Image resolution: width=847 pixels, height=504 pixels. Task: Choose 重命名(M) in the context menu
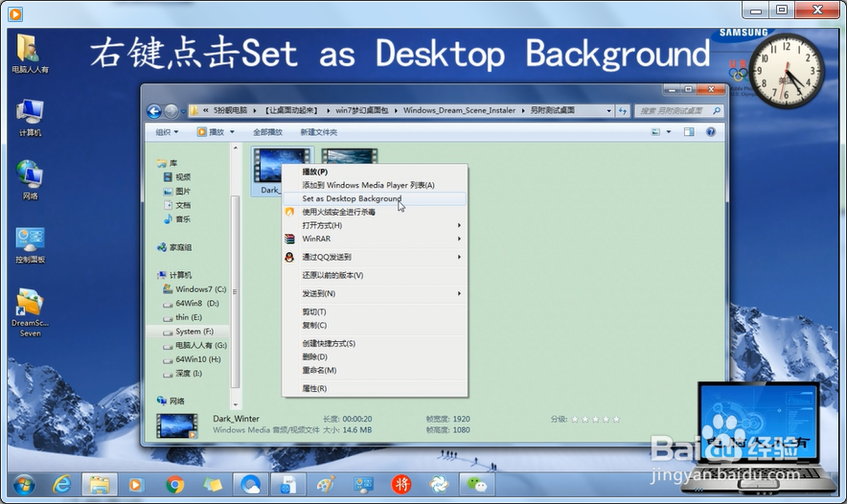coord(375,371)
